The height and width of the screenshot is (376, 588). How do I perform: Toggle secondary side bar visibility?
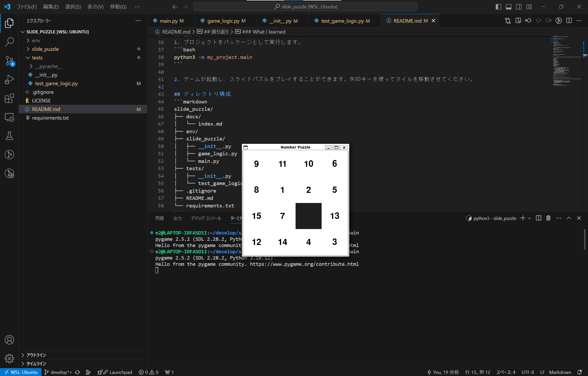[519, 7]
